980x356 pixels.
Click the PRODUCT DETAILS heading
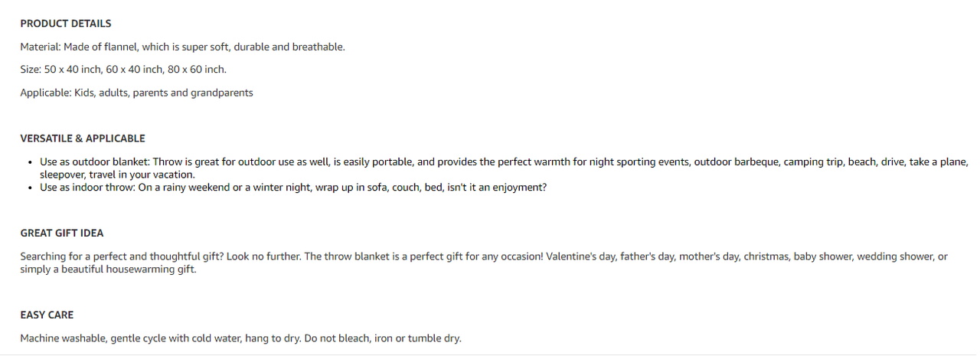[x=66, y=24]
